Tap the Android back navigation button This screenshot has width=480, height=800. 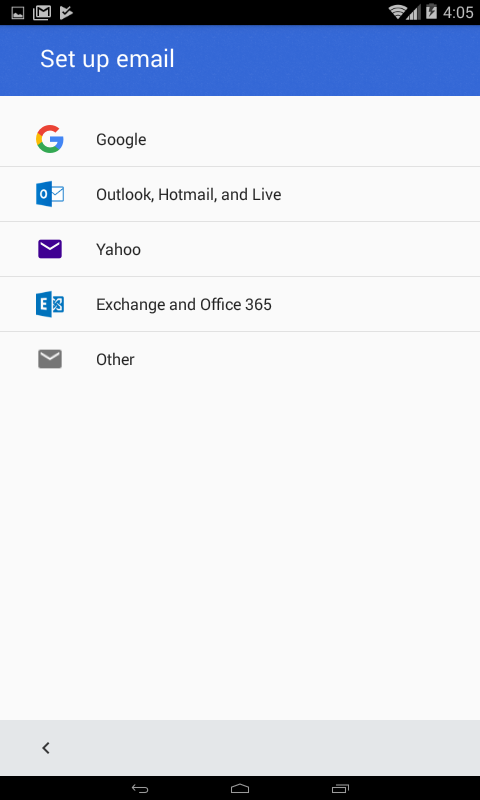coord(140,788)
